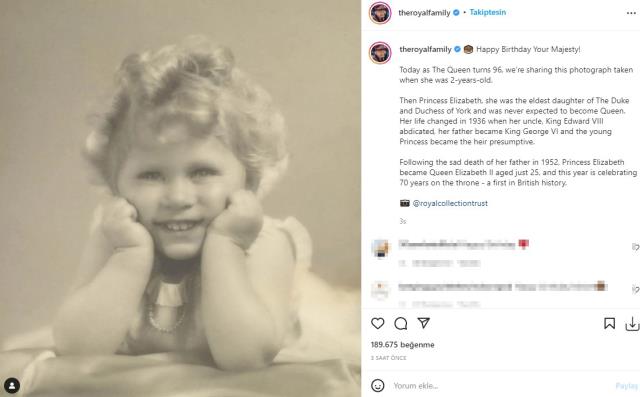This screenshot has width=640, height=397.
Task: Open the @royalcollectiontrust mention link
Action: tap(450, 203)
